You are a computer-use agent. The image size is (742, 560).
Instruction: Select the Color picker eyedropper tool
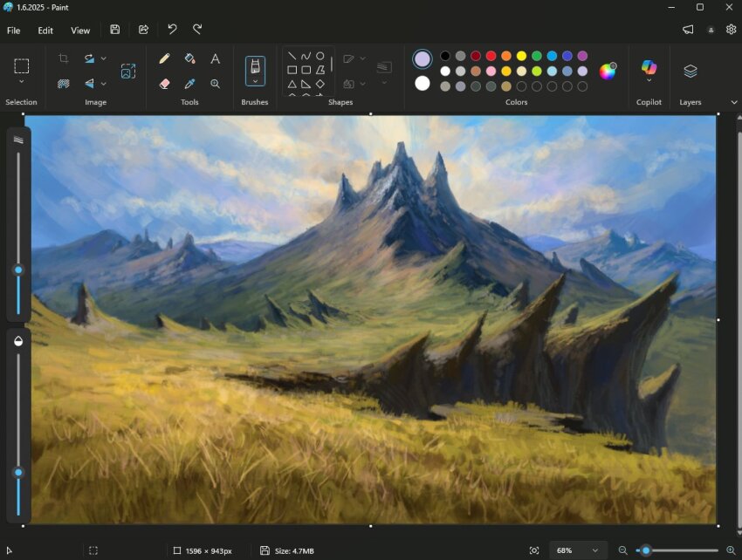(x=189, y=84)
